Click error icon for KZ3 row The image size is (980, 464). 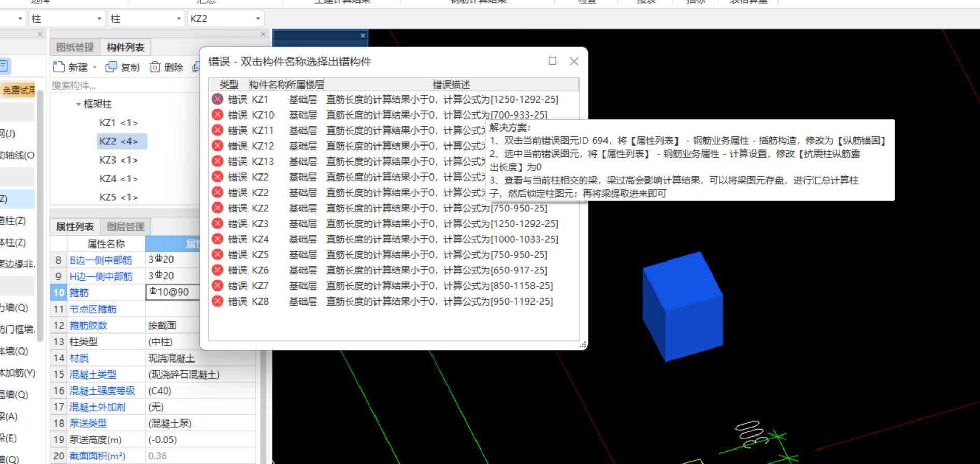pos(218,223)
